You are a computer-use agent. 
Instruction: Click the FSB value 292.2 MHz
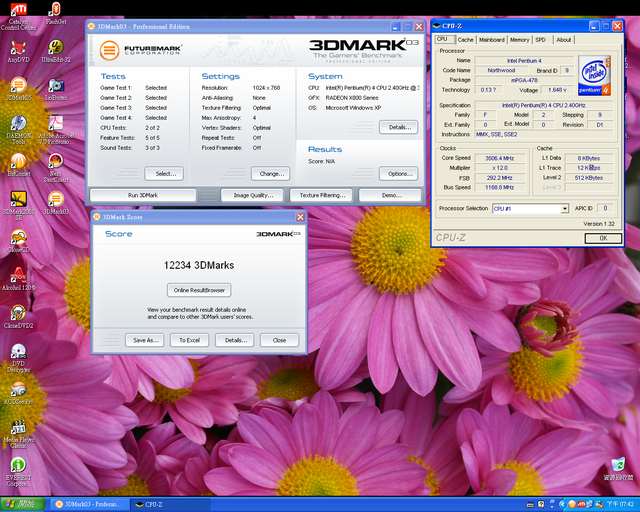pyautogui.click(x=500, y=178)
